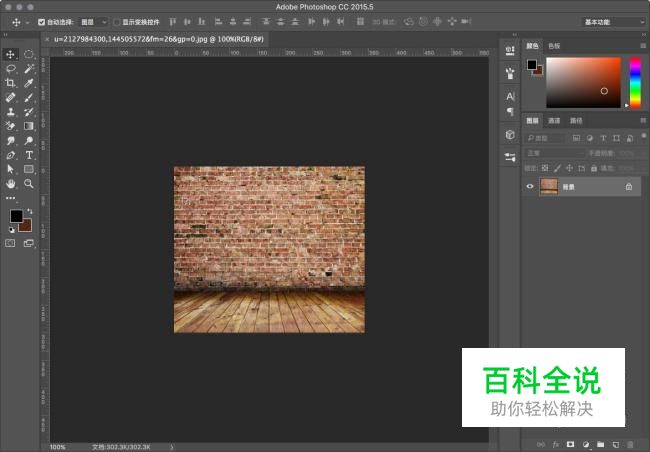This screenshot has height=452, width=650.
Task: Switch to the 色板 tab
Action: point(554,45)
